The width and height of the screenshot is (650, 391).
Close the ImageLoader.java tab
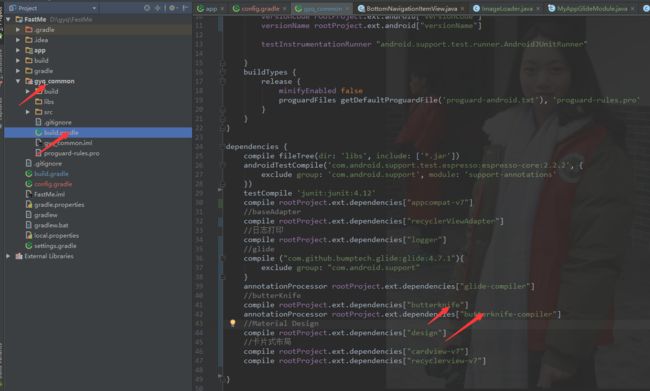click(538, 9)
